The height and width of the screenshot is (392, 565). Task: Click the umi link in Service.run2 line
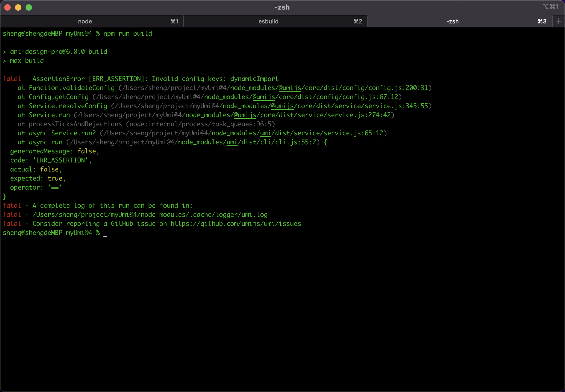[265, 133]
